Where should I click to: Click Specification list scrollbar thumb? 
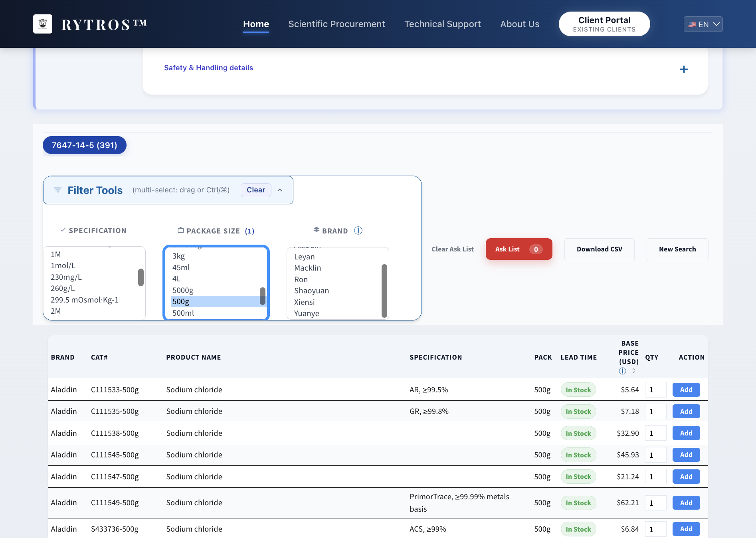141,277
